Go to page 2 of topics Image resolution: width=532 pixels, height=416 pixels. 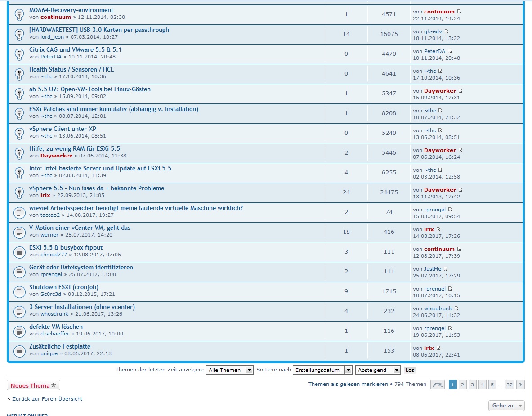click(x=462, y=385)
